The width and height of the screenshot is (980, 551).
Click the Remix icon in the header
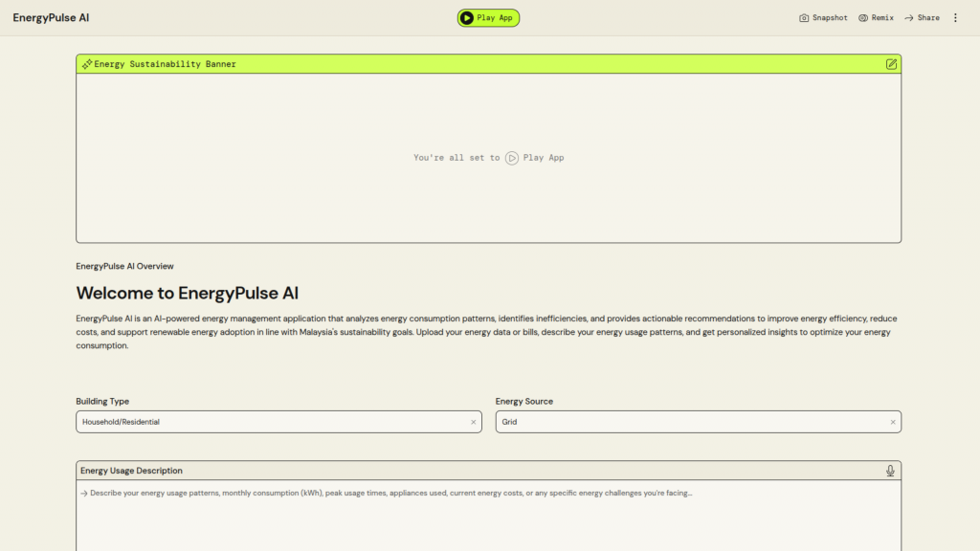tap(863, 18)
